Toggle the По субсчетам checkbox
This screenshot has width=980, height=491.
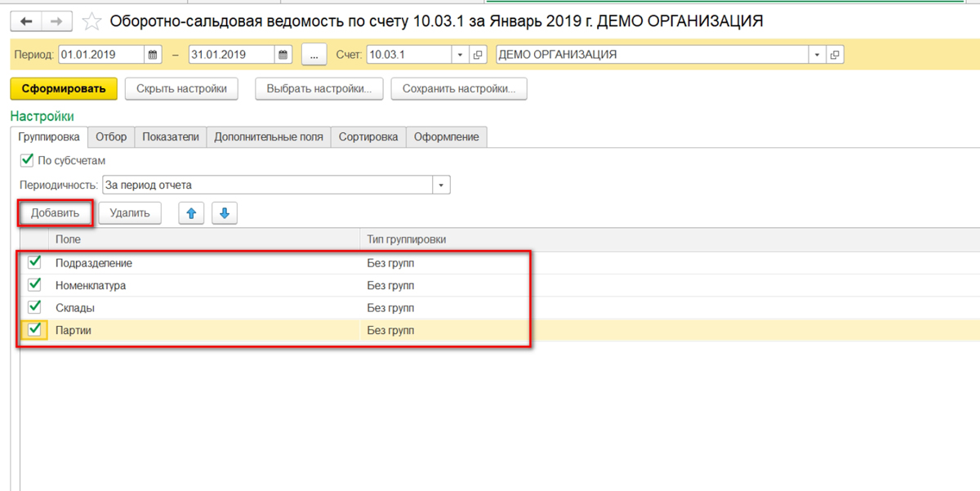click(27, 160)
